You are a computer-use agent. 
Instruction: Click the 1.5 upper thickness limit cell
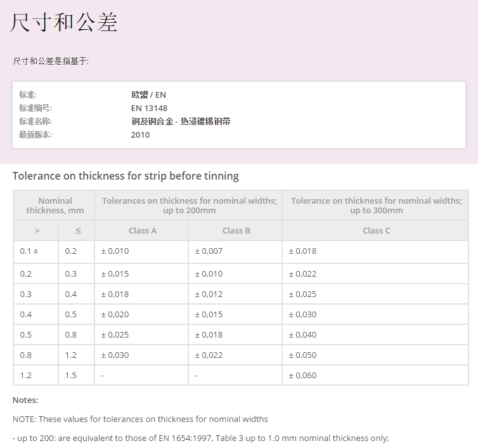pos(70,376)
